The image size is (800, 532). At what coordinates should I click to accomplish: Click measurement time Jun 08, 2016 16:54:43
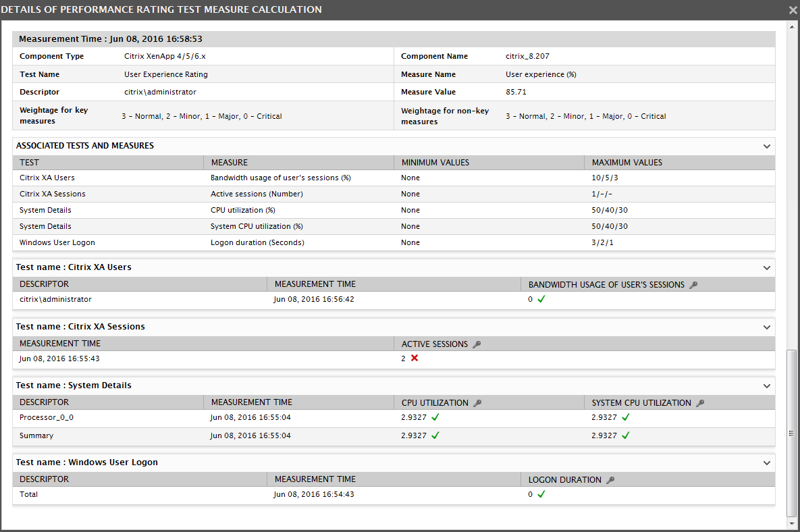(x=314, y=495)
